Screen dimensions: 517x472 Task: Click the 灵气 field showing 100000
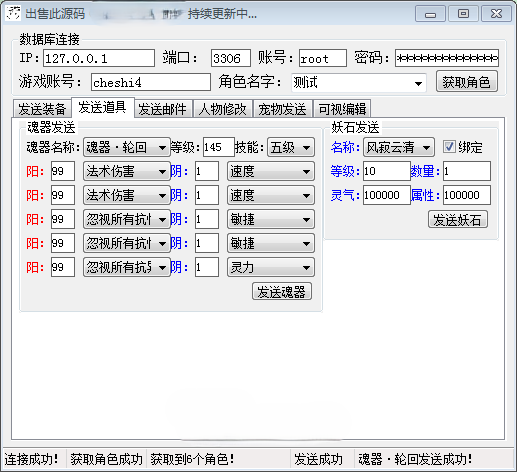[387, 195]
